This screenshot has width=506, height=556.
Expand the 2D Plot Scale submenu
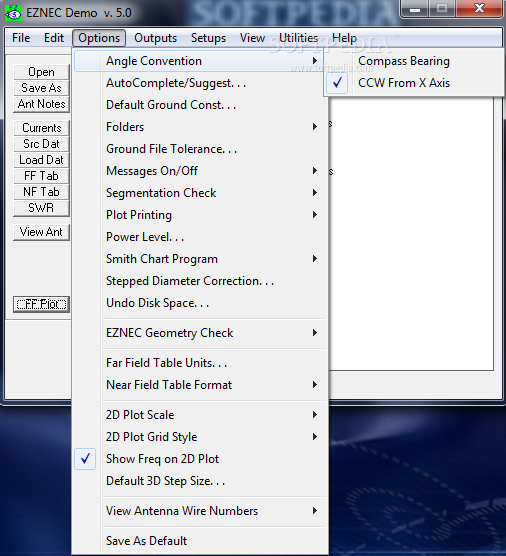pyautogui.click(x=200, y=415)
